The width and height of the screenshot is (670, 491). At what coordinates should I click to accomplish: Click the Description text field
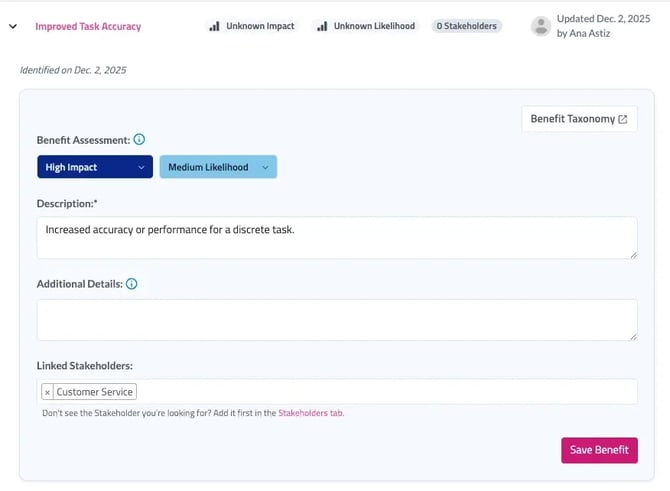click(x=337, y=238)
